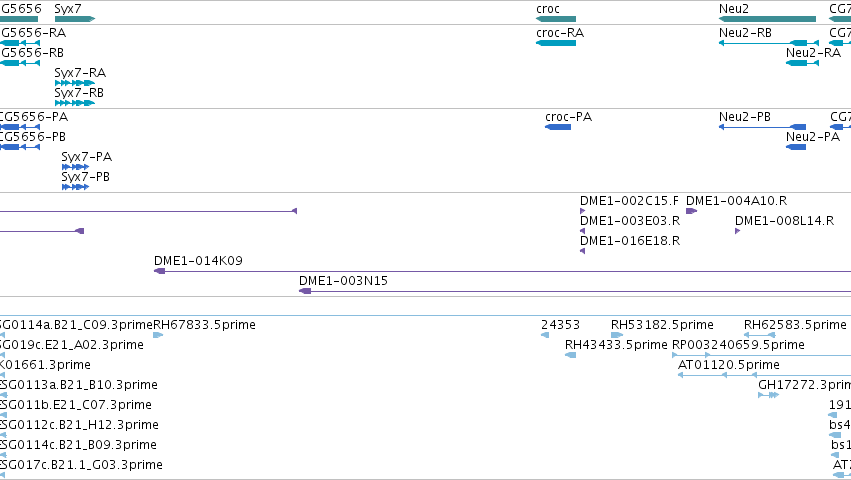Click the croc gene label
851x480 pixels.
pyautogui.click(x=548, y=9)
